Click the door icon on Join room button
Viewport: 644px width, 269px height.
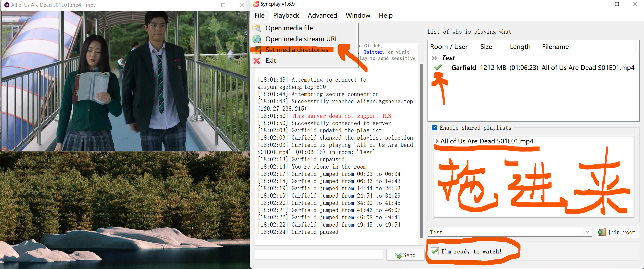[602, 232]
